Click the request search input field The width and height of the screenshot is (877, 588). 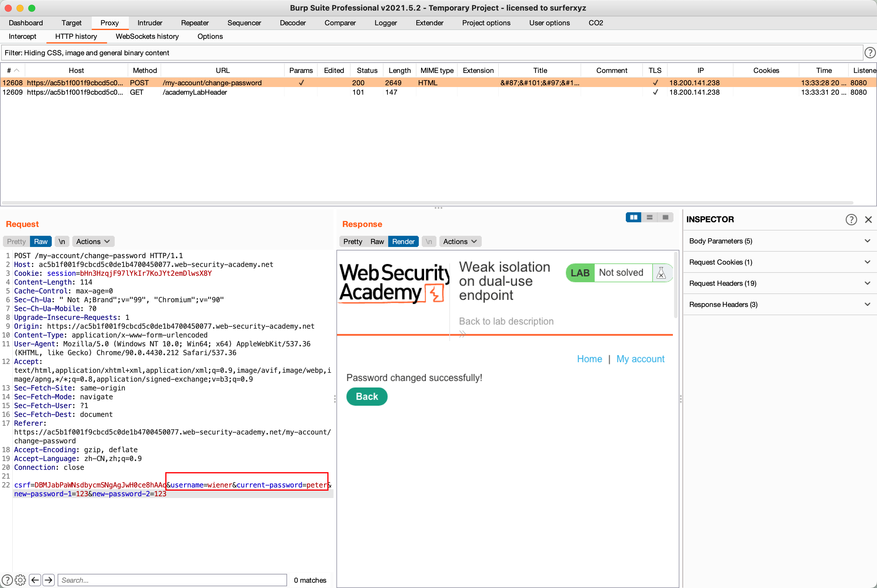173,580
